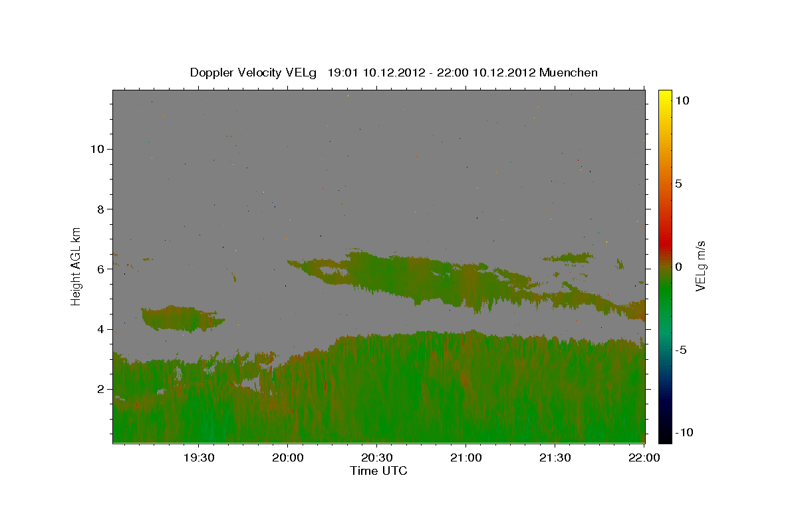The width and height of the screenshot is (798, 532).
Task: Click the large mid-level cloud layer near 20:30
Action: tap(406, 278)
